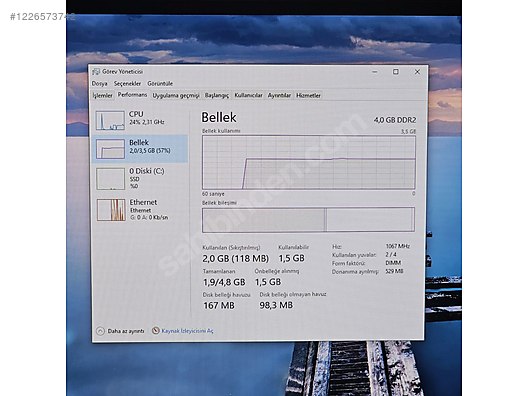Image resolution: width=528 pixels, height=396 pixels.
Task: Click the Kullanılan yuvalar 2 / 4 value
Action: pyautogui.click(x=391, y=255)
